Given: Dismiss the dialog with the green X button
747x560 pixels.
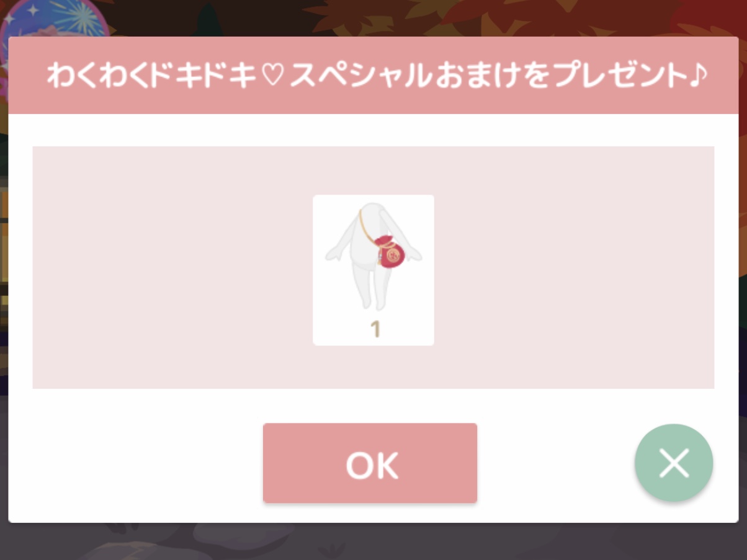Looking at the screenshot, I should [674, 463].
